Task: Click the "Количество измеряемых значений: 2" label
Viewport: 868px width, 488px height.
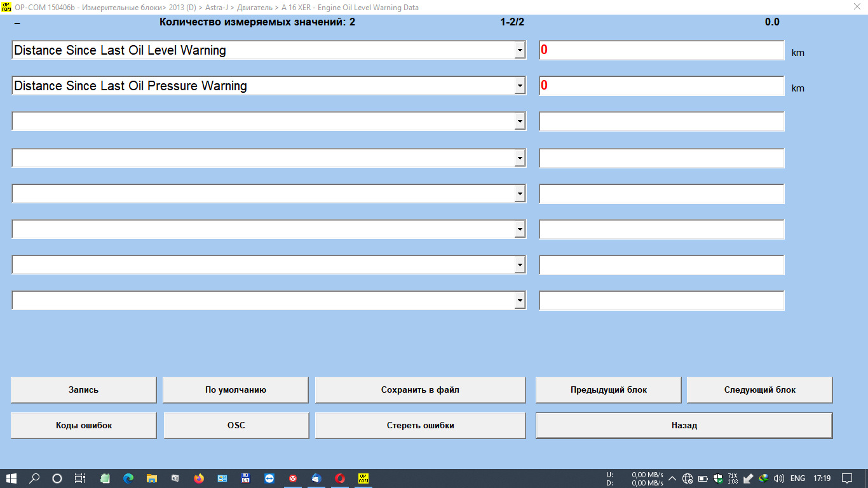Action: pos(257,22)
